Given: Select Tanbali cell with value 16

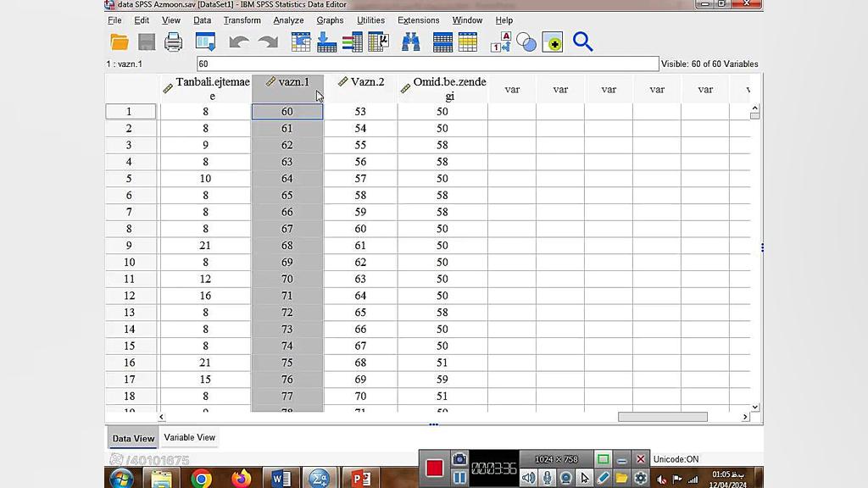Looking at the screenshot, I should (x=205, y=296).
